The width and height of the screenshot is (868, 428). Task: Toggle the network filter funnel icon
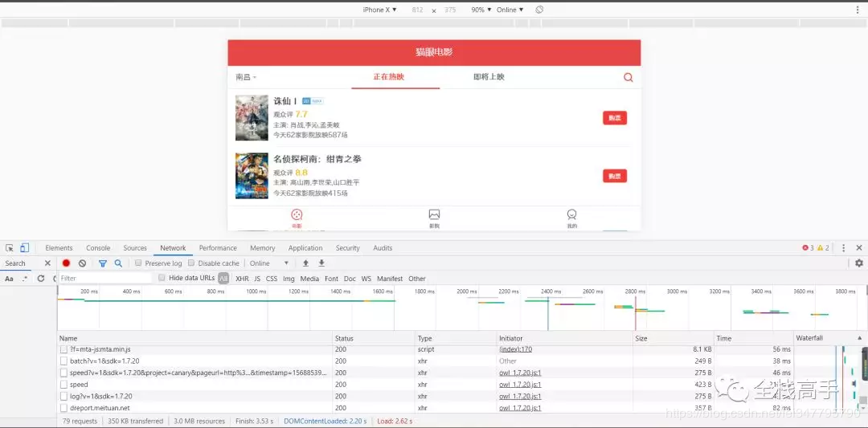(x=102, y=263)
